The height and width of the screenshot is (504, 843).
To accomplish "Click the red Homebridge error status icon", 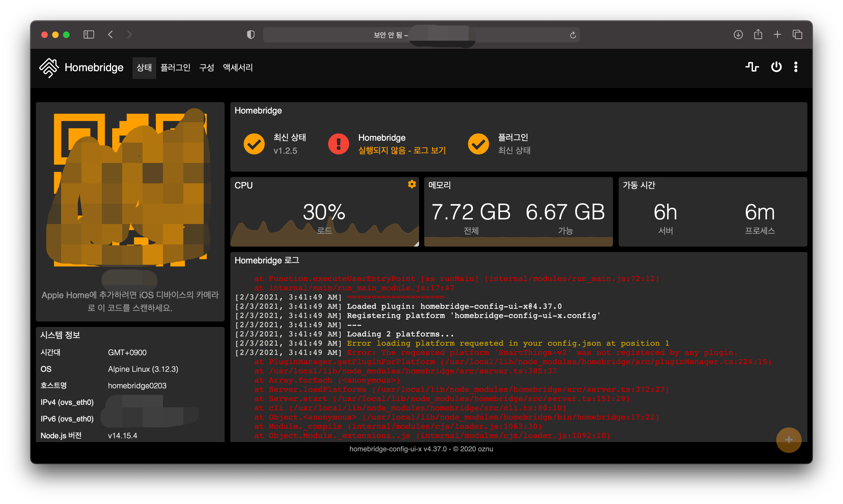I will click(x=338, y=144).
